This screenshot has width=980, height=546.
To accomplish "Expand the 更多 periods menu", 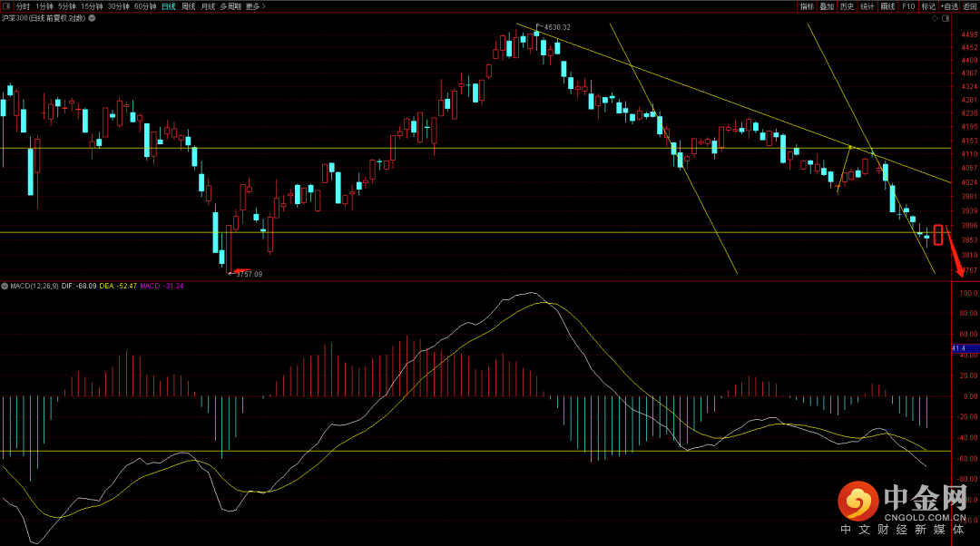I will coord(256,6).
